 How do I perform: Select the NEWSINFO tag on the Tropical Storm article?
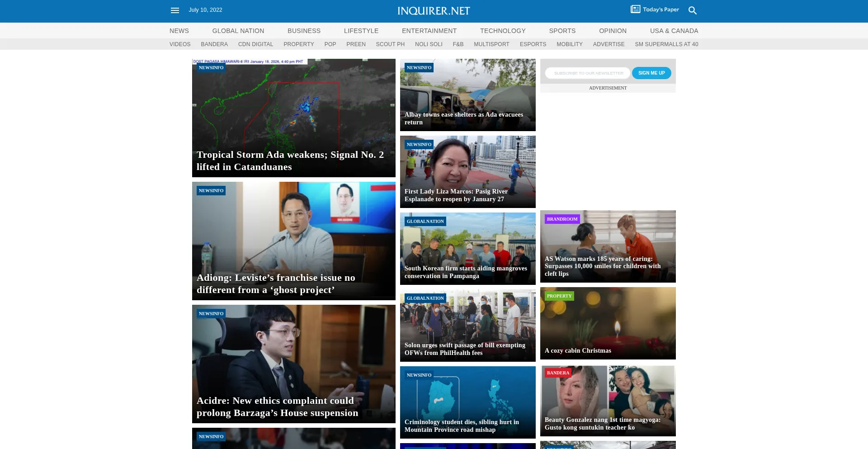(x=211, y=67)
